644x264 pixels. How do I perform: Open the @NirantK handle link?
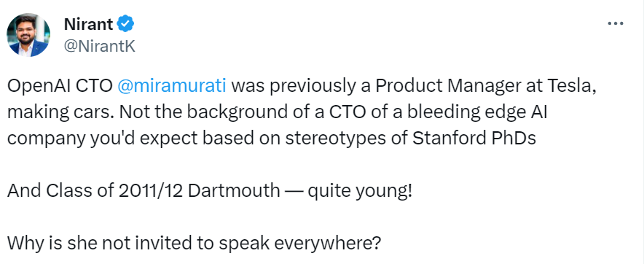[x=99, y=47]
